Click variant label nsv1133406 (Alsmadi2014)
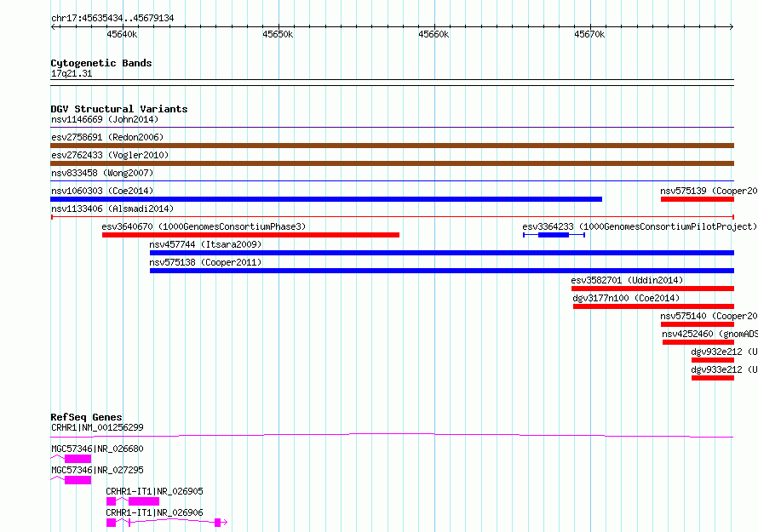This screenshot has height=532, width=758. [112, 209]
